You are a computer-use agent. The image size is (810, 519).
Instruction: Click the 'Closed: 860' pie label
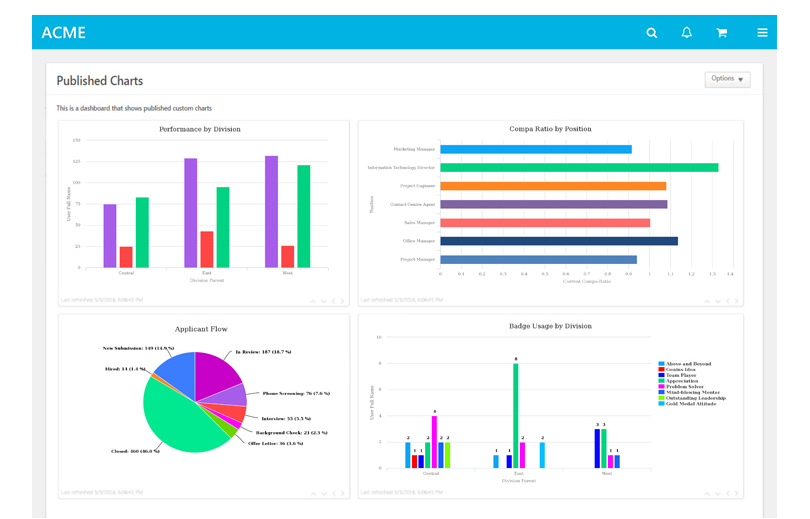click(135, 451)
